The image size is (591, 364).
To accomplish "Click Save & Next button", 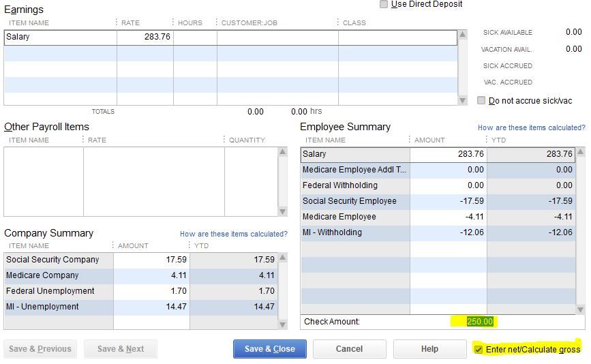I will click(x=121, y=349).
